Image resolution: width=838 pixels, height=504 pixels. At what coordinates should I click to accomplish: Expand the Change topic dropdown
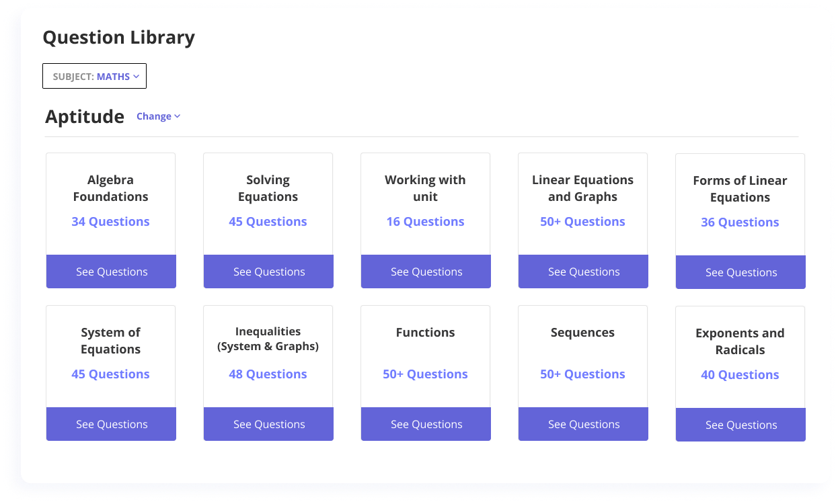click(158, 116)
